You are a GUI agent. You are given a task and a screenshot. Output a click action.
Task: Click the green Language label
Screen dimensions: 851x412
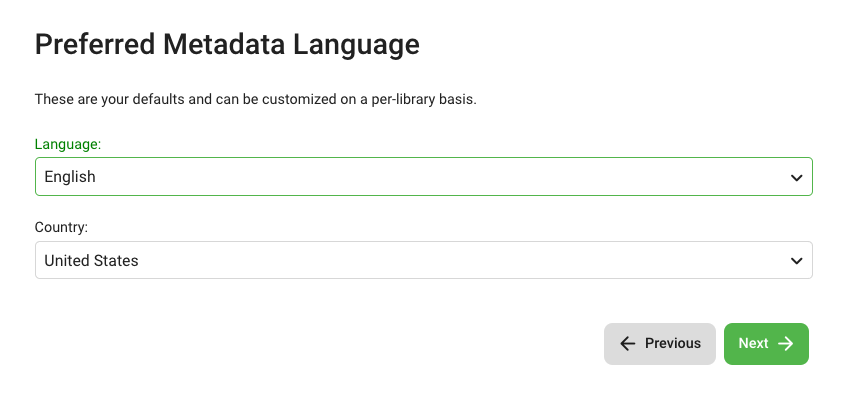[x=68, y=144]
